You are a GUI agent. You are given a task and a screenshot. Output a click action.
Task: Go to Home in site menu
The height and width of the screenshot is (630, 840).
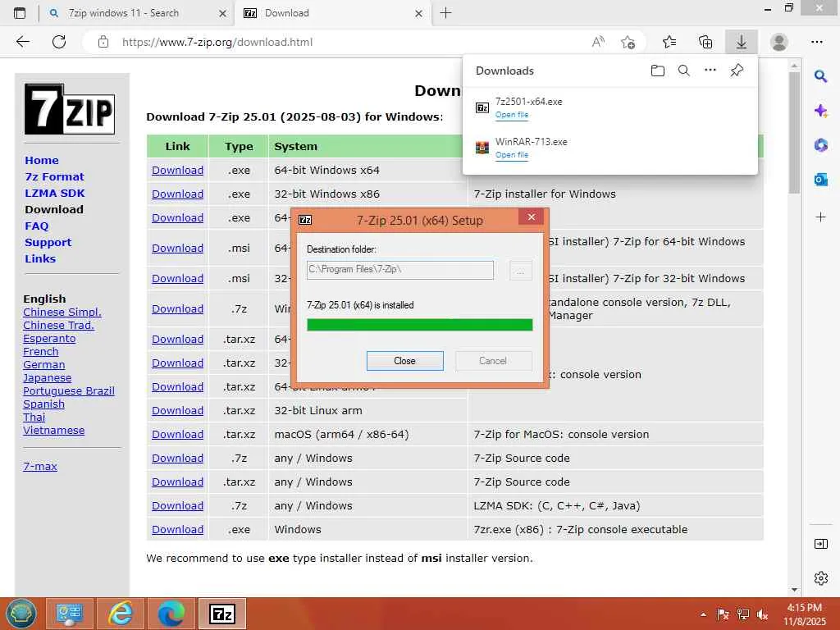point(42,160)
